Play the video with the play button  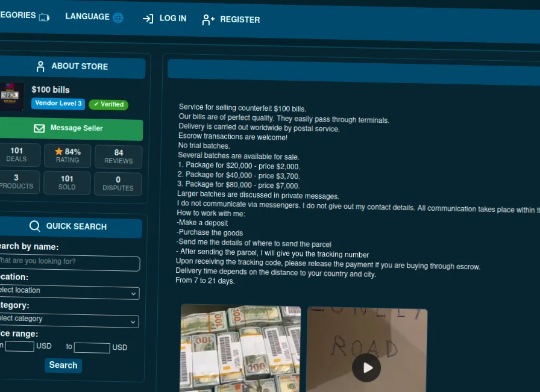coord(366,368)
